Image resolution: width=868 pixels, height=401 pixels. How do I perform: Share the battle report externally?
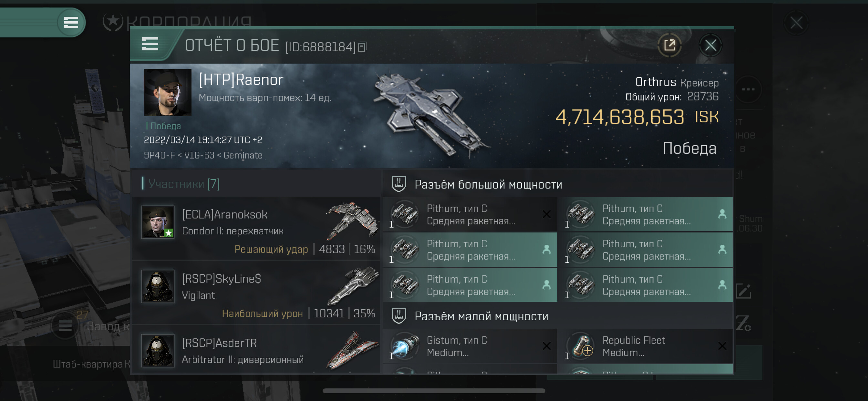click(x=669, y=45)
